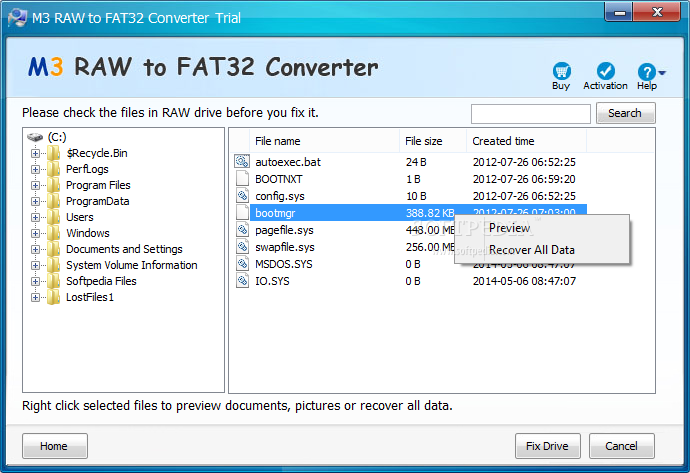This screenshot has width=690, height=473.
Task: Select the (C:) root tree label
Action: 57,137
